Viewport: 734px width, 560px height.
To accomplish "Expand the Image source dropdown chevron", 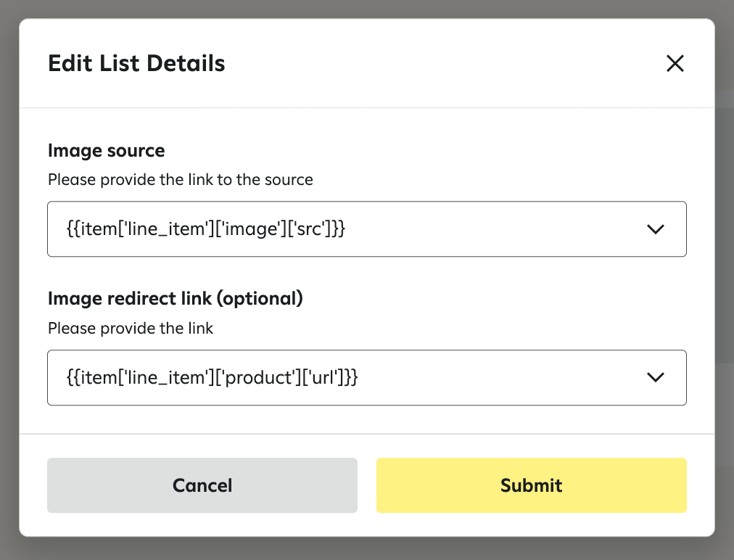I will click(x=655, y=229).
